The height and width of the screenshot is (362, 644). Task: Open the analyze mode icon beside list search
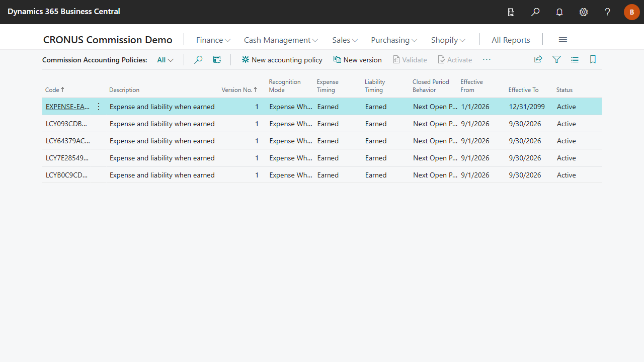pyautogui.click(x=217, y=60)
